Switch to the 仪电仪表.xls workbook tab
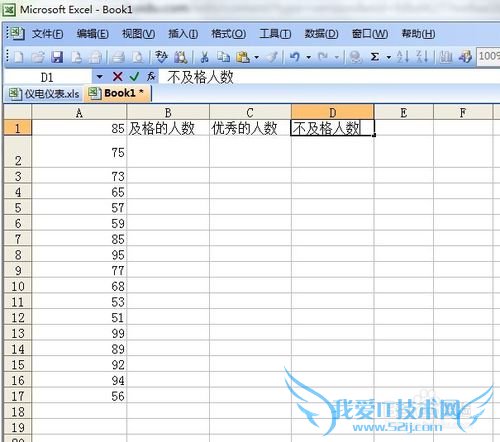 [x=45, y=94]
